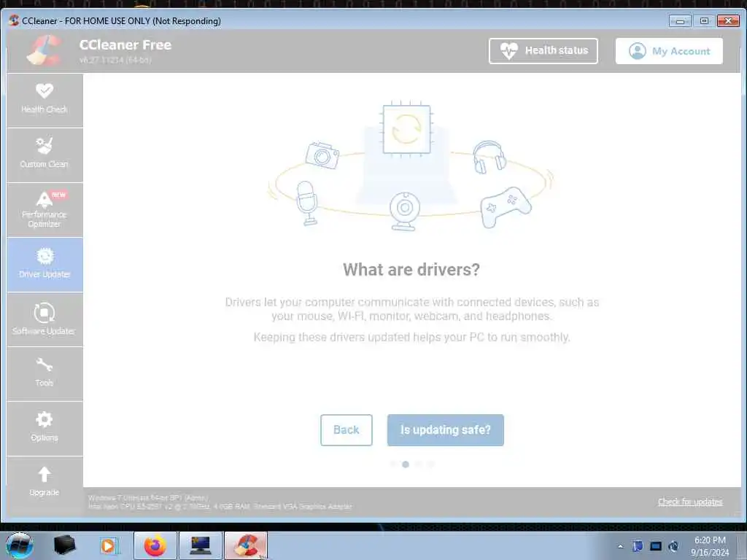Click the action center flag tray icon

click(638, 546)
